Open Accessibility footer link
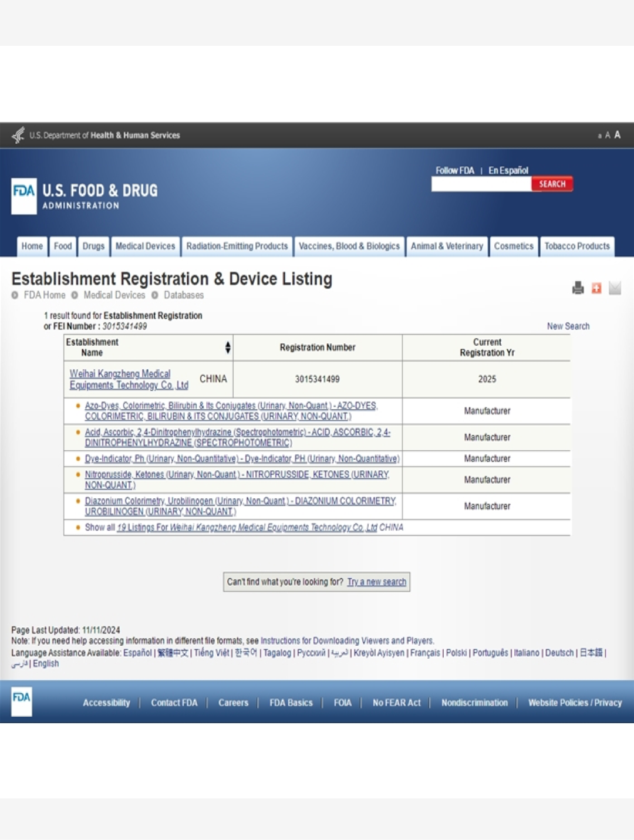634x840 pixels. pyautogui.click(x=106, y=703)
